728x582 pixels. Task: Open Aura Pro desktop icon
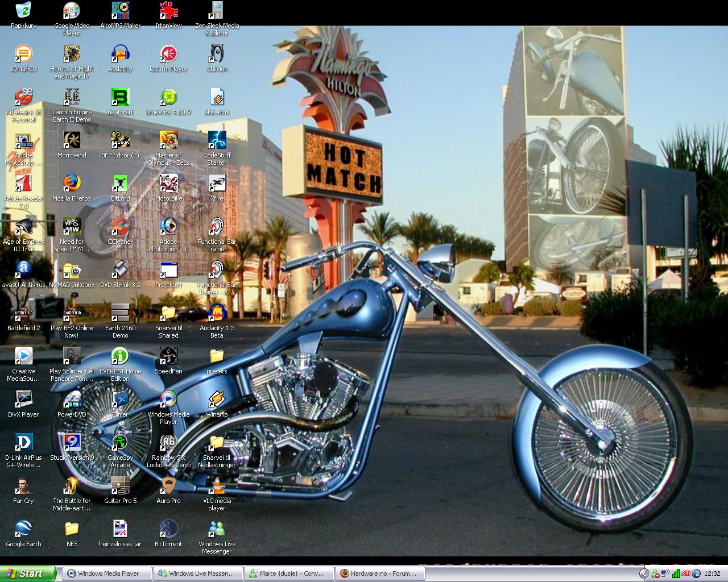pos(168,490)
